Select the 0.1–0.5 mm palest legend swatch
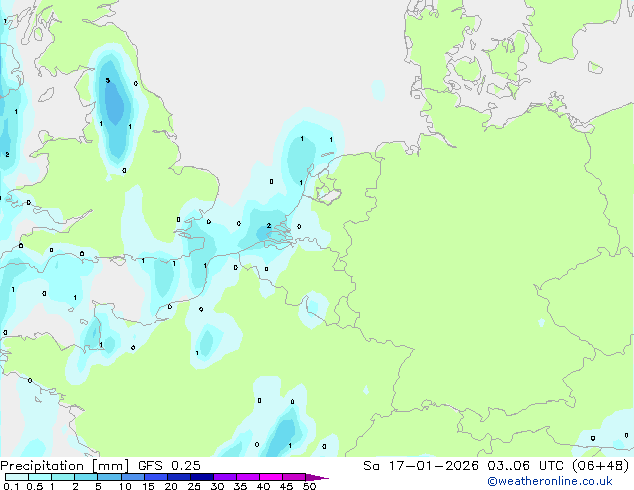Viewport: 634px width, 490px height. pos(17,477)
